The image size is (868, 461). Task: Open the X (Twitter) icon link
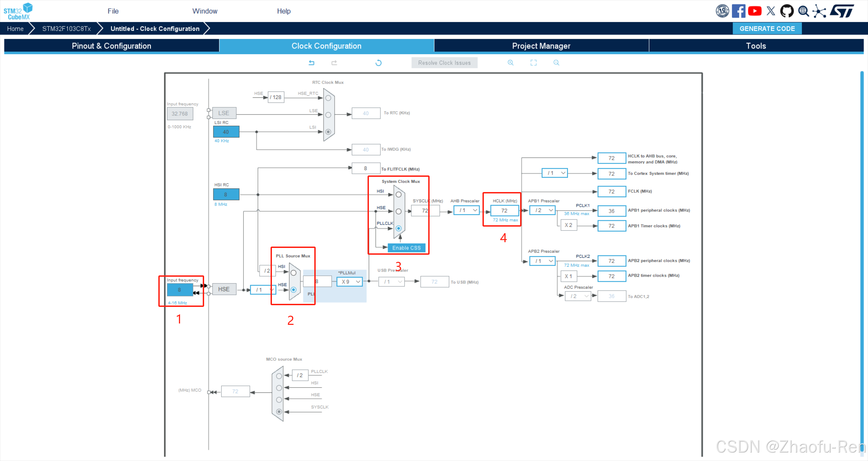(771, 11)
